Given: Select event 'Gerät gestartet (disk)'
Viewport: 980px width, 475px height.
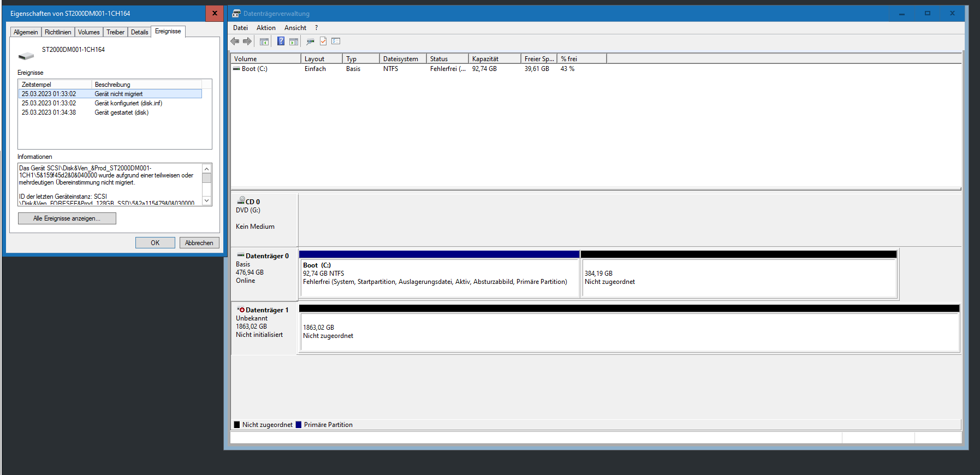Looking at the screenshot, I should click(110, 112).
